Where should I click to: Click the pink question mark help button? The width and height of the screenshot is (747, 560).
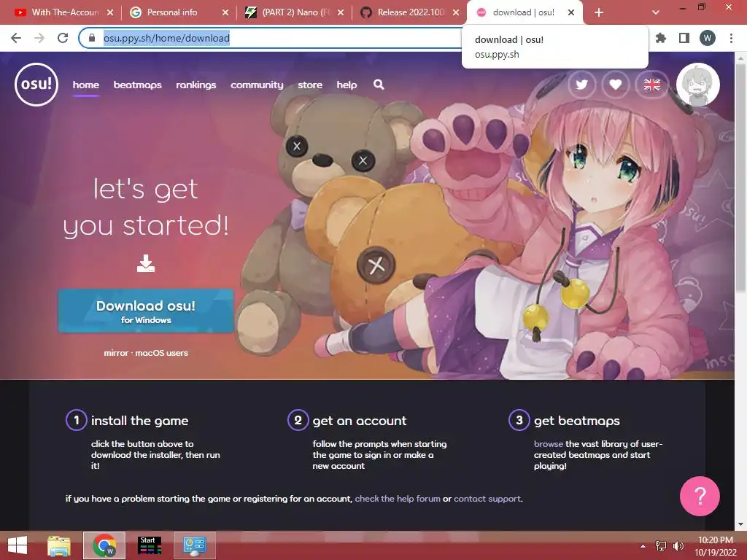700,496
